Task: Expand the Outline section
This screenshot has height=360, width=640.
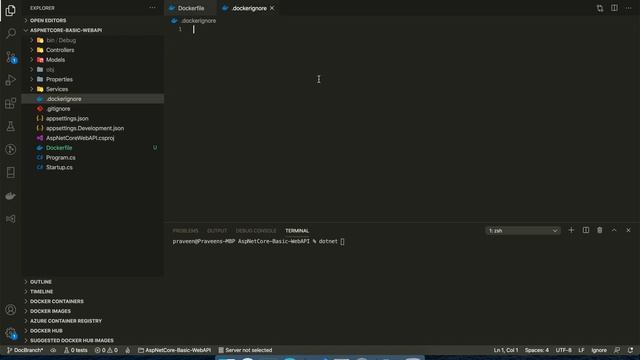Action: (x=93, y=282)
